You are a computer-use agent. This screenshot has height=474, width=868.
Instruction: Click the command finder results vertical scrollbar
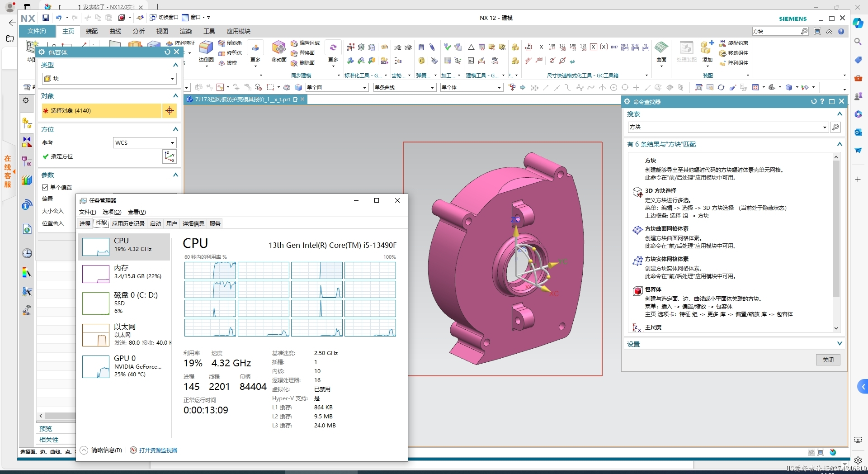click(x=836, y=229)
